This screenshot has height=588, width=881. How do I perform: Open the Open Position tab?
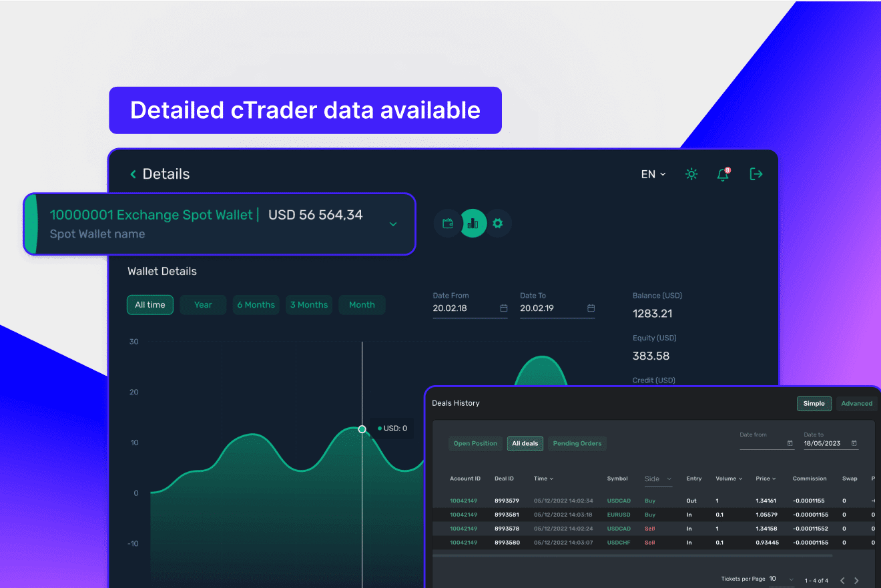click(x=475, y=444)
